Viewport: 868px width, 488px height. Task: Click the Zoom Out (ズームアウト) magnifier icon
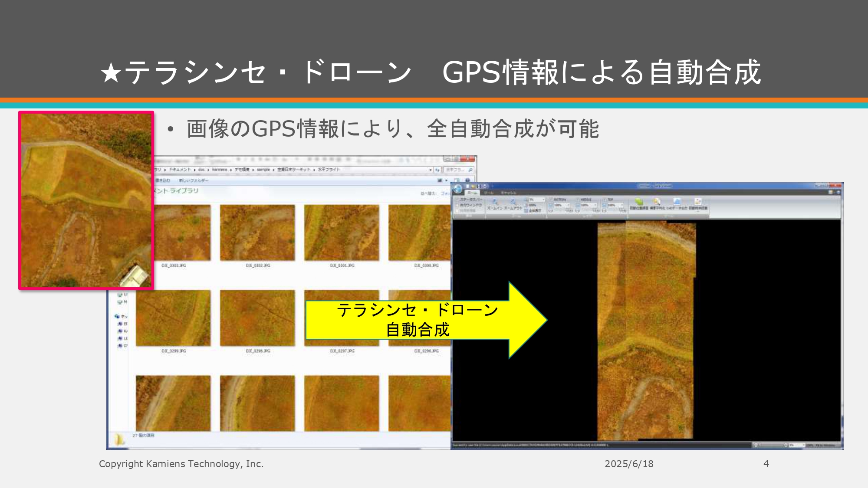click(513, 202)
